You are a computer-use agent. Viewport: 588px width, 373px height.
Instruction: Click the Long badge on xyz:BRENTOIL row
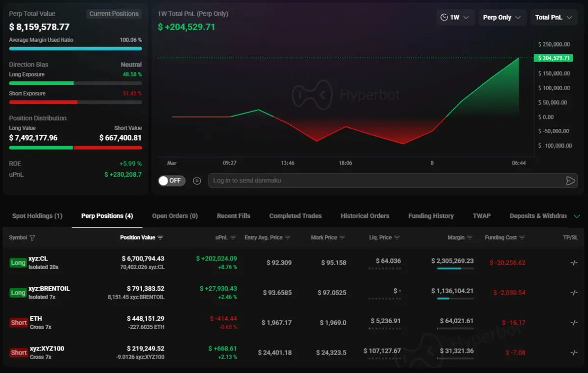18,293
